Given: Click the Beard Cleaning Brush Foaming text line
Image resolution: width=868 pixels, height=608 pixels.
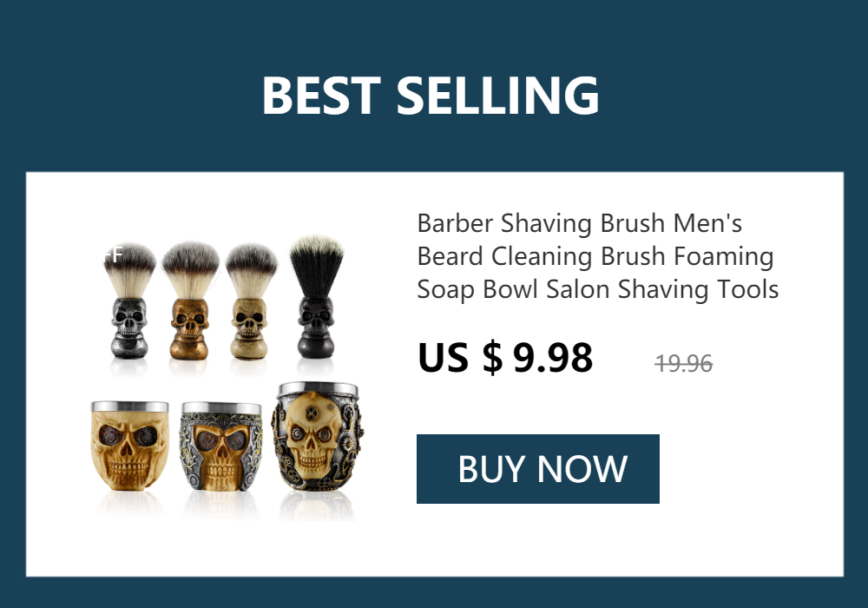Looking at the screenshot, I should coord(595,256).
